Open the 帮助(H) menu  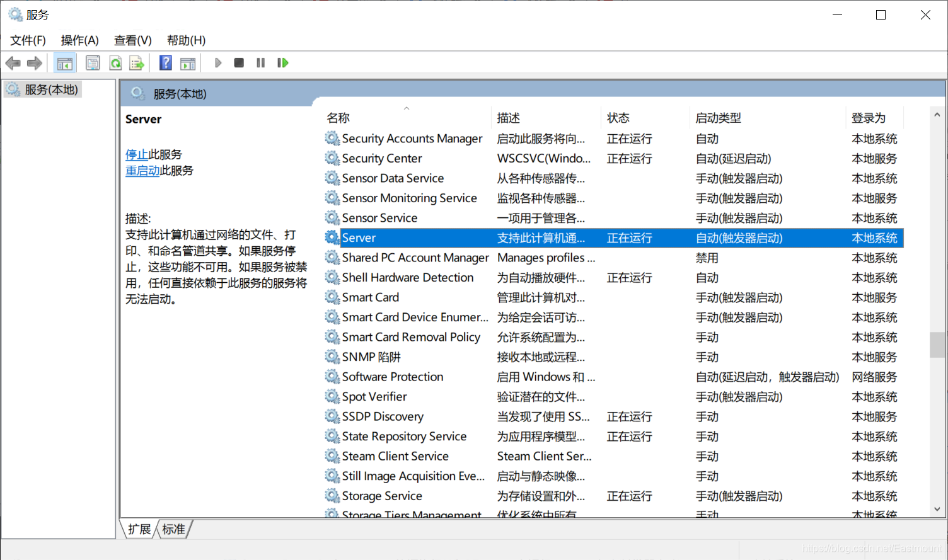coord(186,40)
